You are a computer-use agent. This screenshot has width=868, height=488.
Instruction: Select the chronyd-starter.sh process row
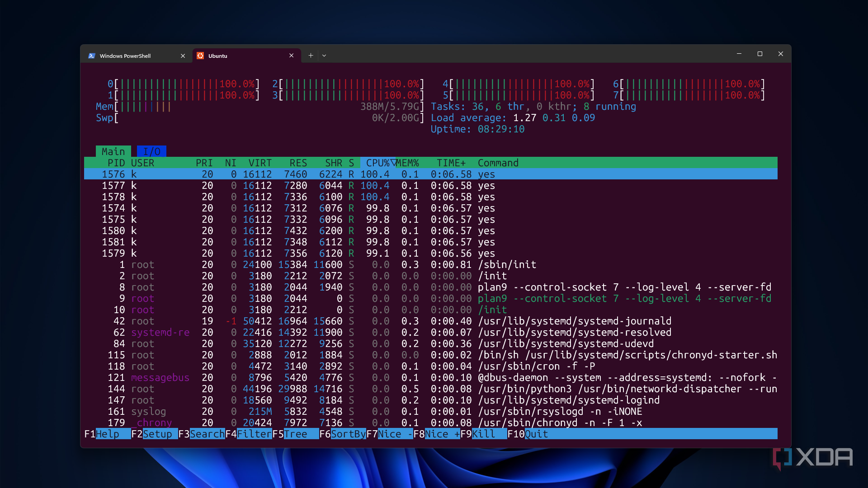coord(430,355)
